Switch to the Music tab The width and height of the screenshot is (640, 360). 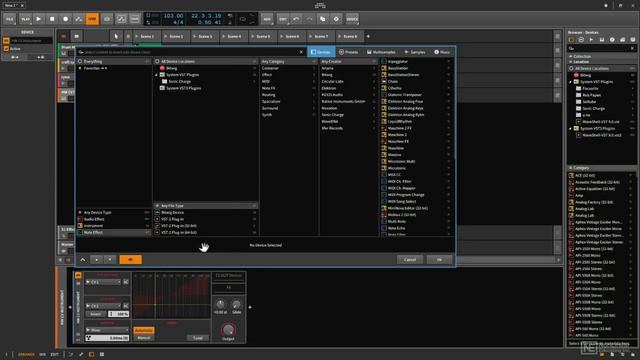click(442, 52)
